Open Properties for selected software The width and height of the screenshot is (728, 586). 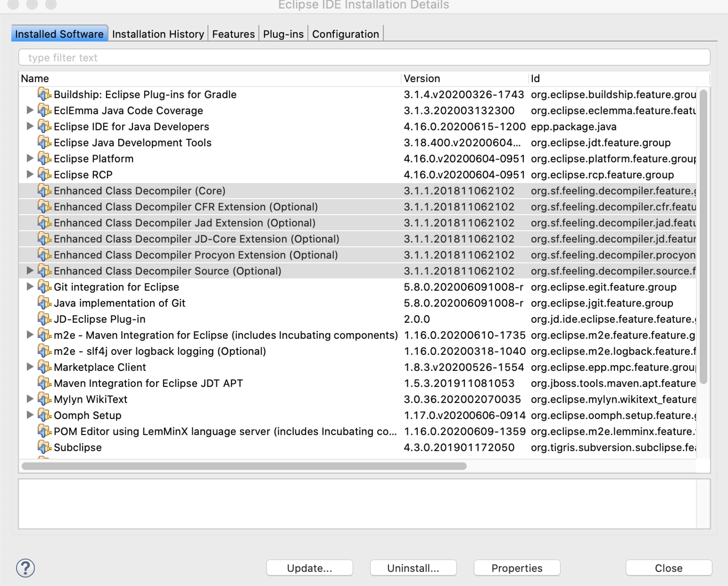coord(517,568)
